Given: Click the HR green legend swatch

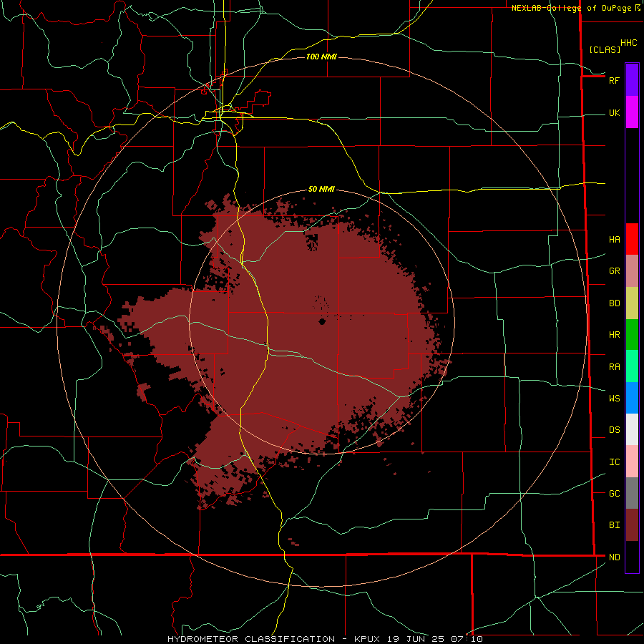Looking at the screenshot, I should [632, 335].
